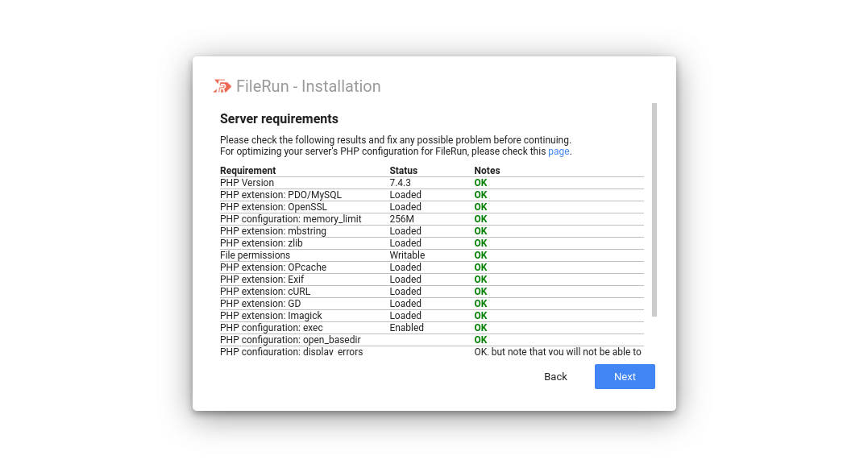Click the Next button
The width and height of the screenshot is (868, 464).
point(625,376)
